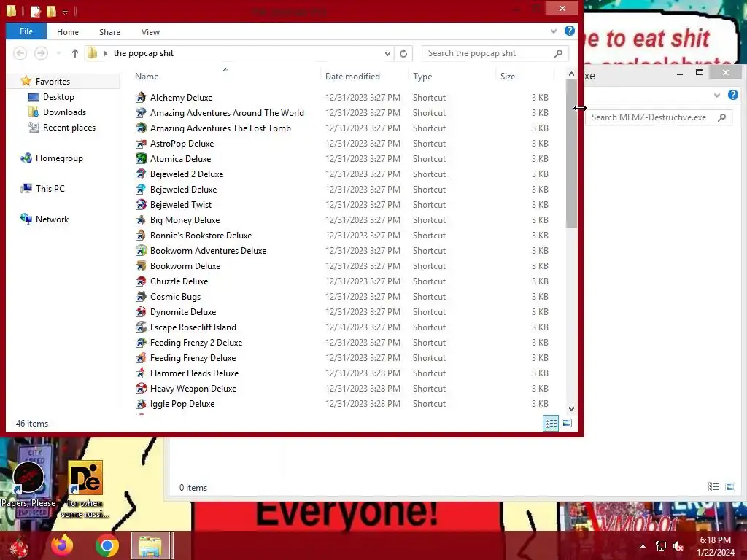Select the Feeding Frenzy Deluxe file name
This screenshot has height=560, width=747.
(x=193, y=358)
